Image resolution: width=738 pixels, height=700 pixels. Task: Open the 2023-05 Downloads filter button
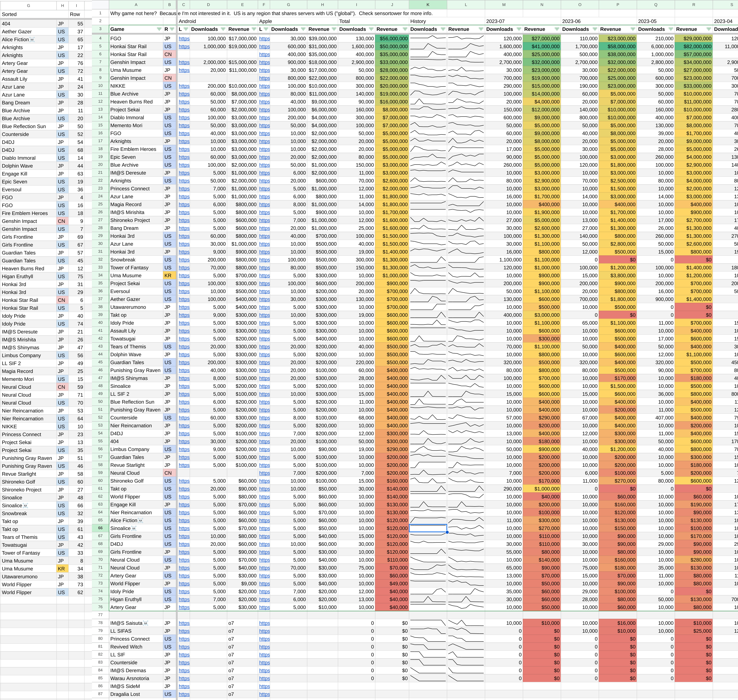671,29
